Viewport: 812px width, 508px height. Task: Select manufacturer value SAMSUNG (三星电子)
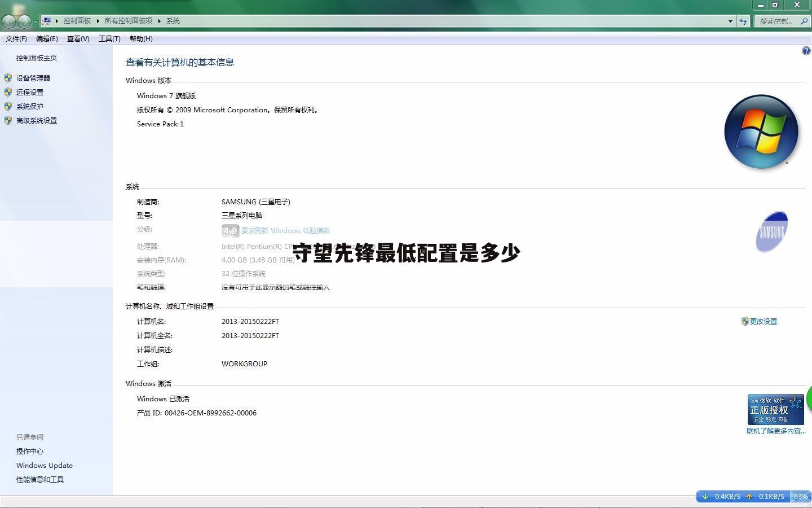point(256,202)
